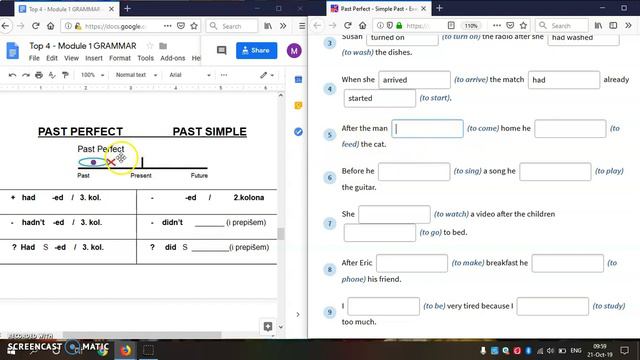Viewport: 640px width, 360px height.
Task: Select the paint format tool
Action: (x=65, y=75)
